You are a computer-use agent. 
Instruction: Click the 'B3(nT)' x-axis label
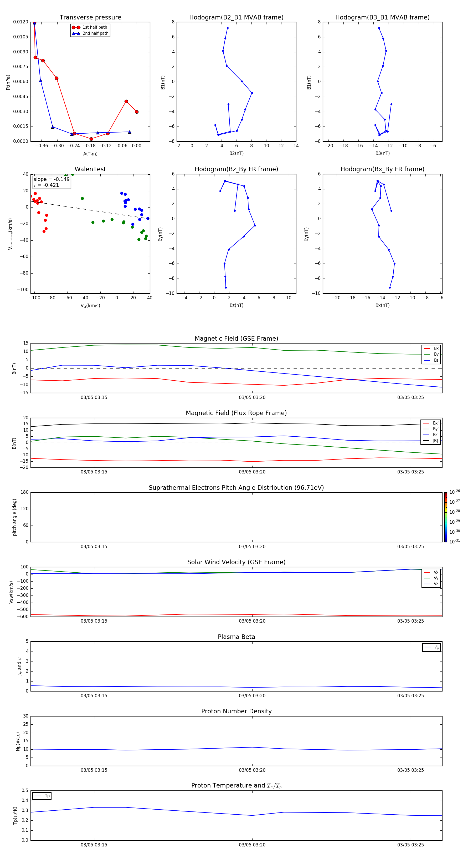click(x=382, y=153)
